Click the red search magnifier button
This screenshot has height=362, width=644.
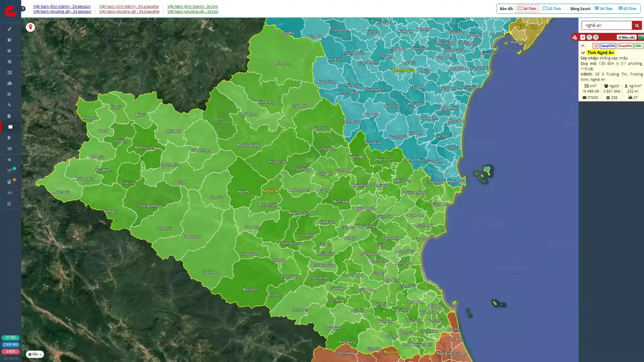click(637, 25)
